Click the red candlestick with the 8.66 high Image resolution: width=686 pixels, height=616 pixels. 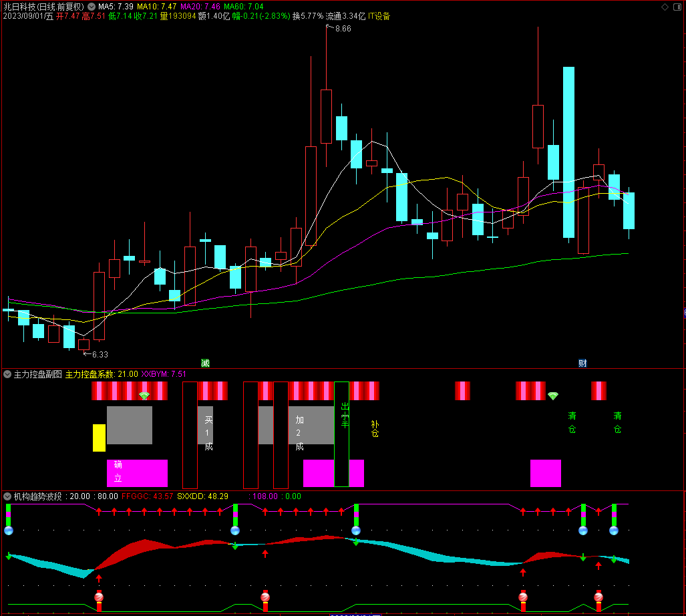coord(326,116)
